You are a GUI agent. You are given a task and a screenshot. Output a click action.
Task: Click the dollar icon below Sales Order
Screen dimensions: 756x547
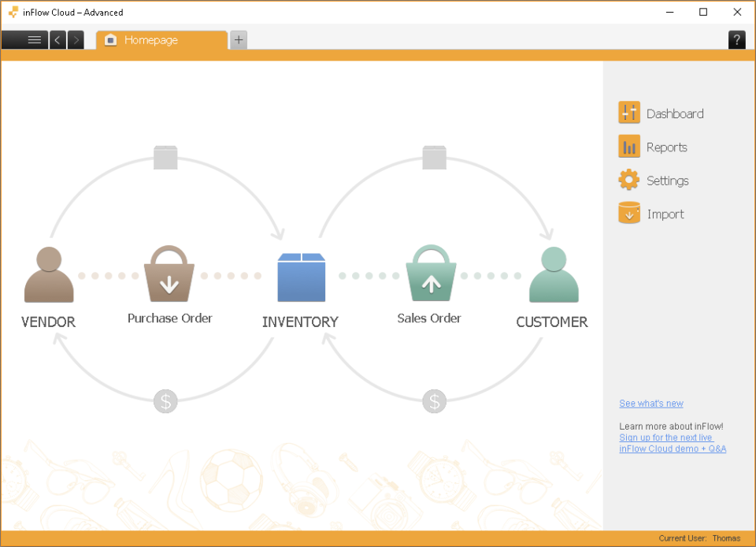coord(435,401)
